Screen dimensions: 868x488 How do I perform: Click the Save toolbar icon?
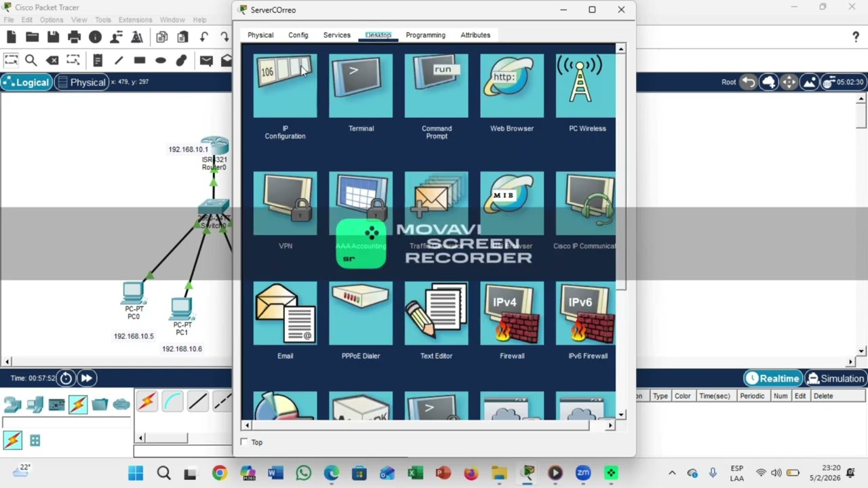point(53,37)
